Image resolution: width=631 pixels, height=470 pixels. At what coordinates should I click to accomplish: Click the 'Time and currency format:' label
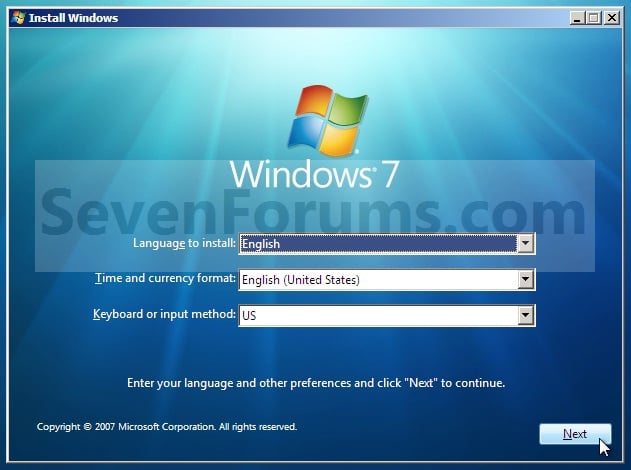coord(165,278)
